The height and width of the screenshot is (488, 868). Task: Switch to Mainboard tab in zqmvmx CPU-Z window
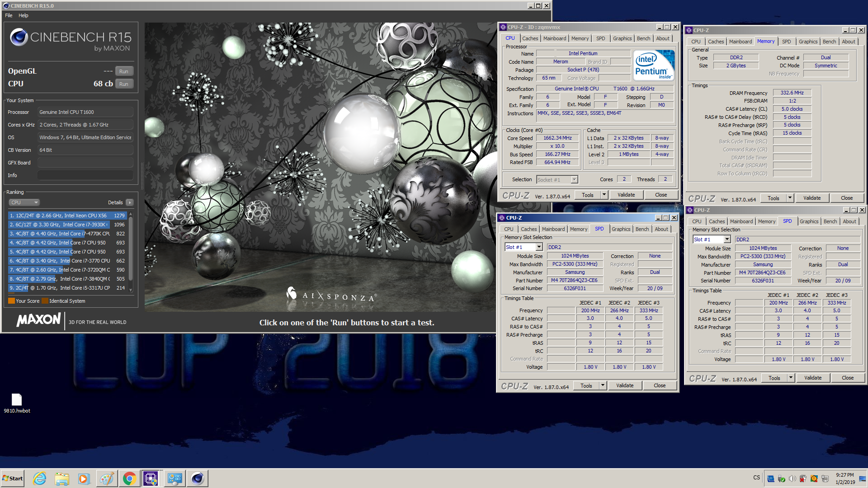(555, 38)
